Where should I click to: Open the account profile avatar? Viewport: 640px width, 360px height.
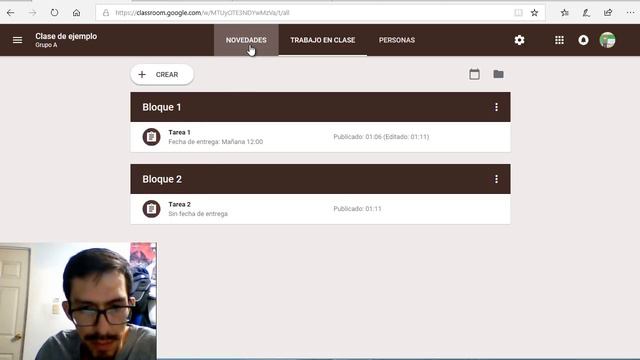click(x=607, y=40)
